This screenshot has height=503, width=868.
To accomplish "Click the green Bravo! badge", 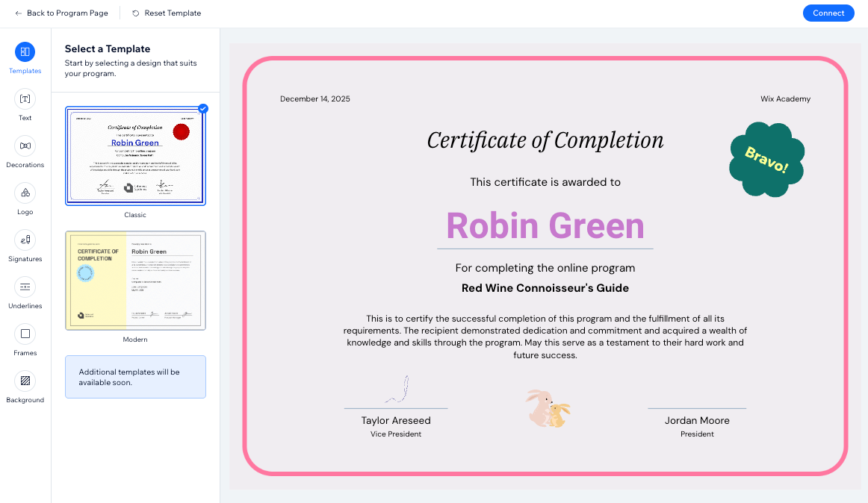I will tap(766, 160).
